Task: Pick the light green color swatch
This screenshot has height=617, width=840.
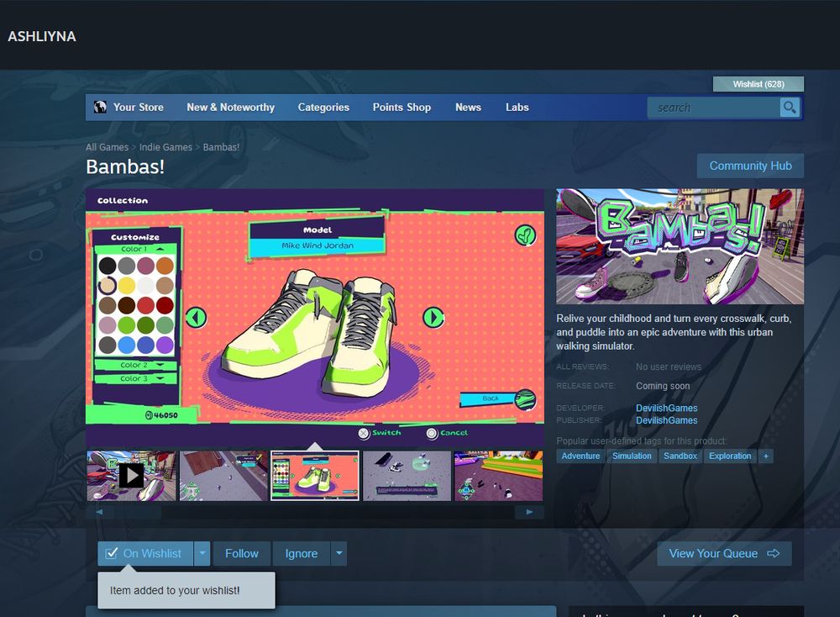Action: [x=127, y=324]
